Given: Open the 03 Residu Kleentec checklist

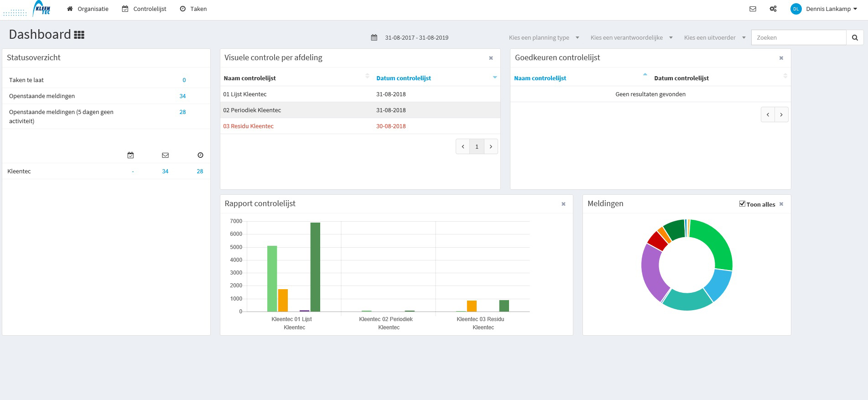Looking at the screenshot, I should [248, 126].
